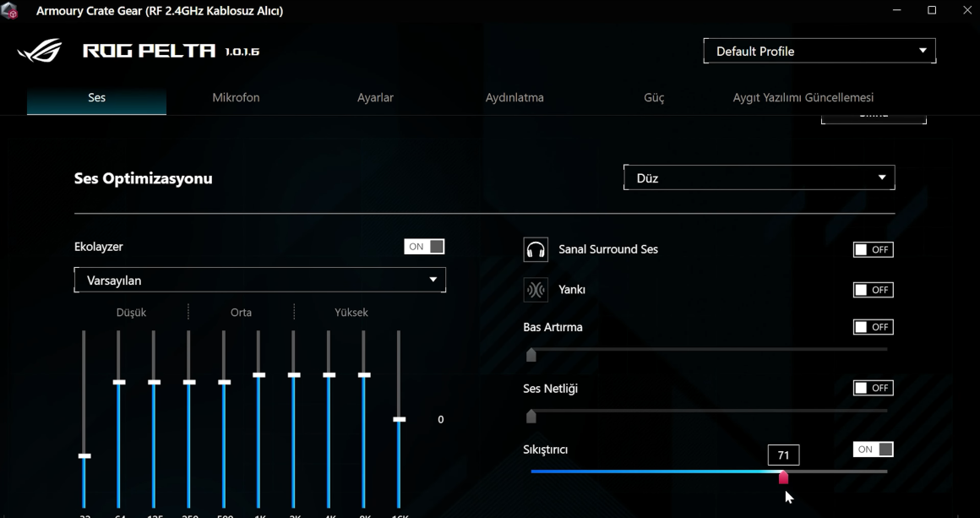Click the Ses Netliği slider handle

point(531,416)
